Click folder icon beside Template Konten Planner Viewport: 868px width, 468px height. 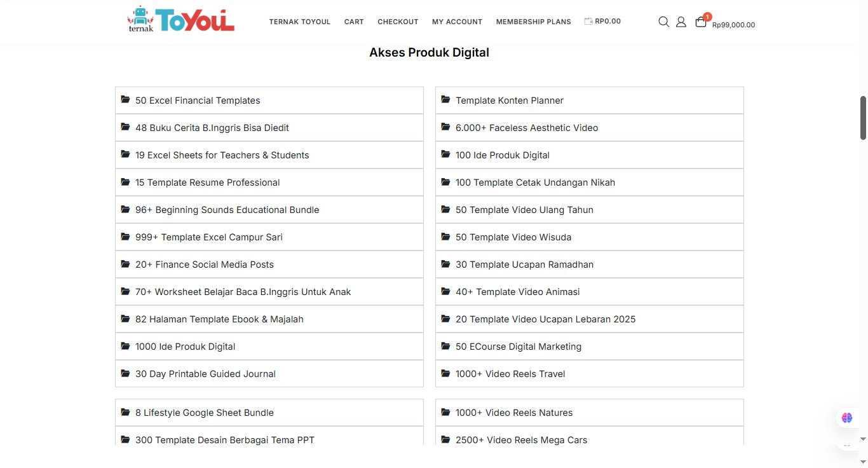[x=445, y=100]
